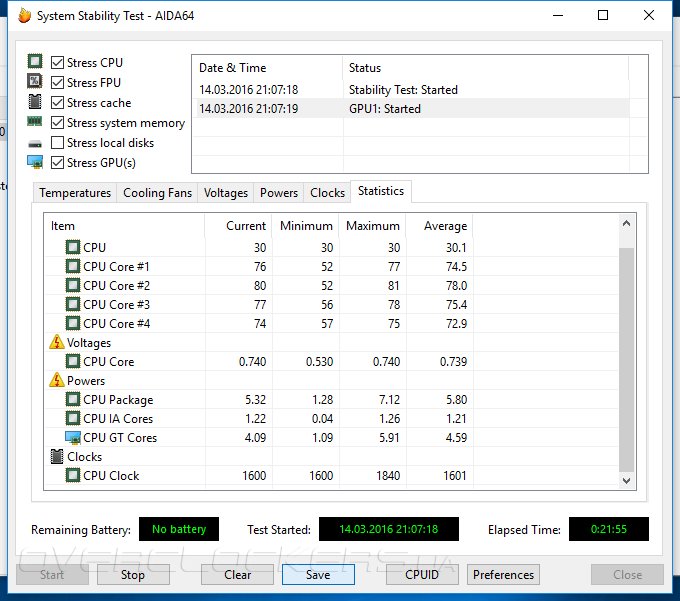This screenshot has height=601, width=680.
Task: Click the CPU IA Cores row icon
Action: [73, 418]
